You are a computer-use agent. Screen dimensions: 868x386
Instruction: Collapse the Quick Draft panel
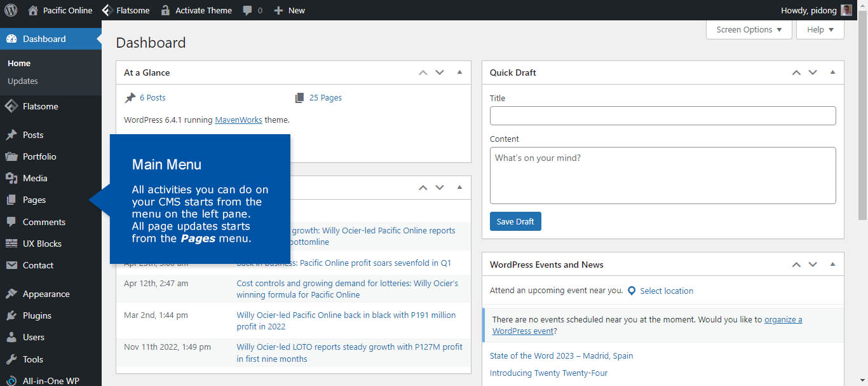click(x=832, y=72)
